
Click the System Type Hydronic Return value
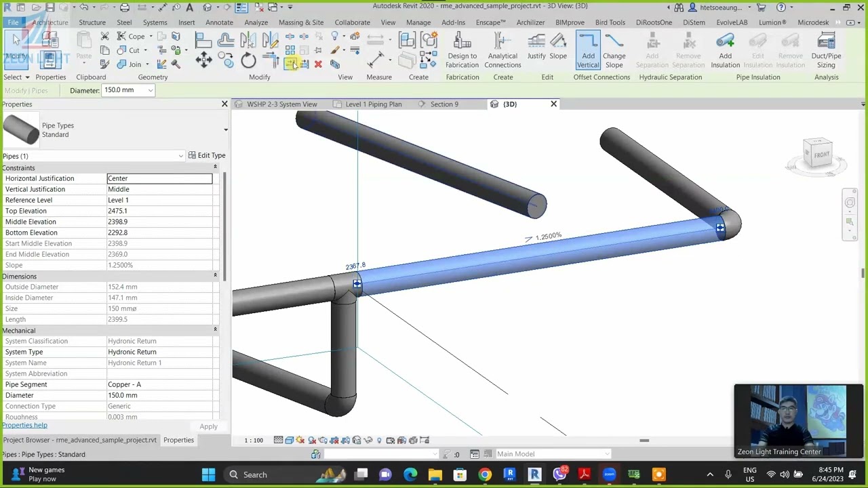click(x=159, y=352)
